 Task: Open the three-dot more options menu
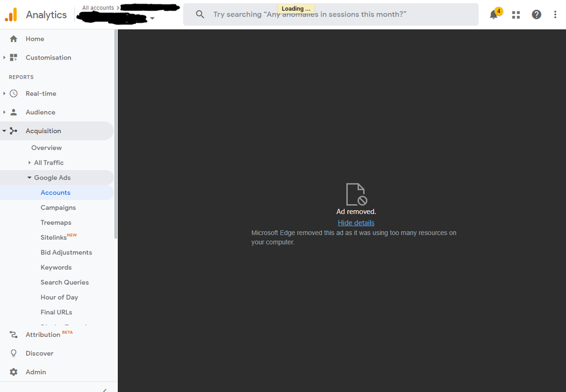[555, 14]
